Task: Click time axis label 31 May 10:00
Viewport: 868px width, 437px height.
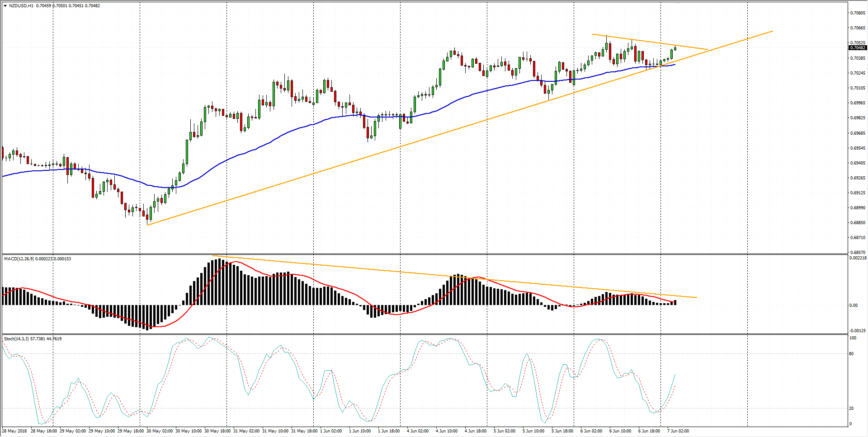Action: pos(275,431)
